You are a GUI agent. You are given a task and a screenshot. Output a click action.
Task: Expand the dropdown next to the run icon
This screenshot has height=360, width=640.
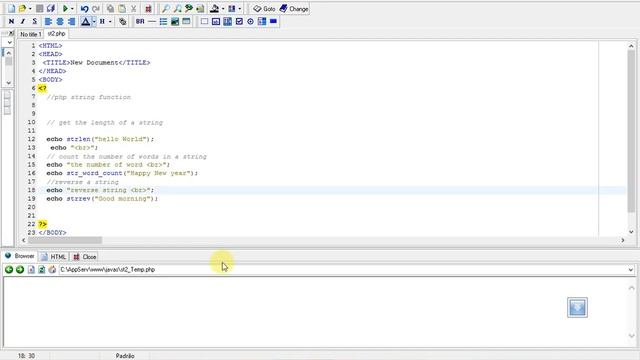(x=72, y=9)
